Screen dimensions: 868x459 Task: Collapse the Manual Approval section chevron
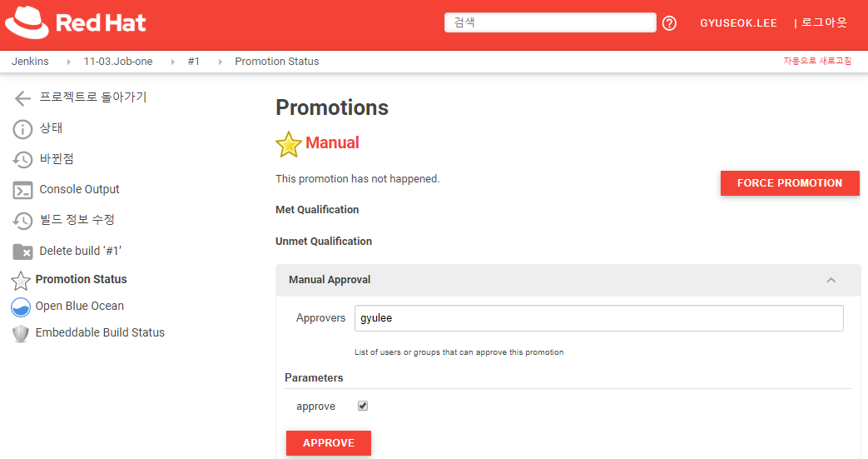pyautogui.click(x=831, y=280)
